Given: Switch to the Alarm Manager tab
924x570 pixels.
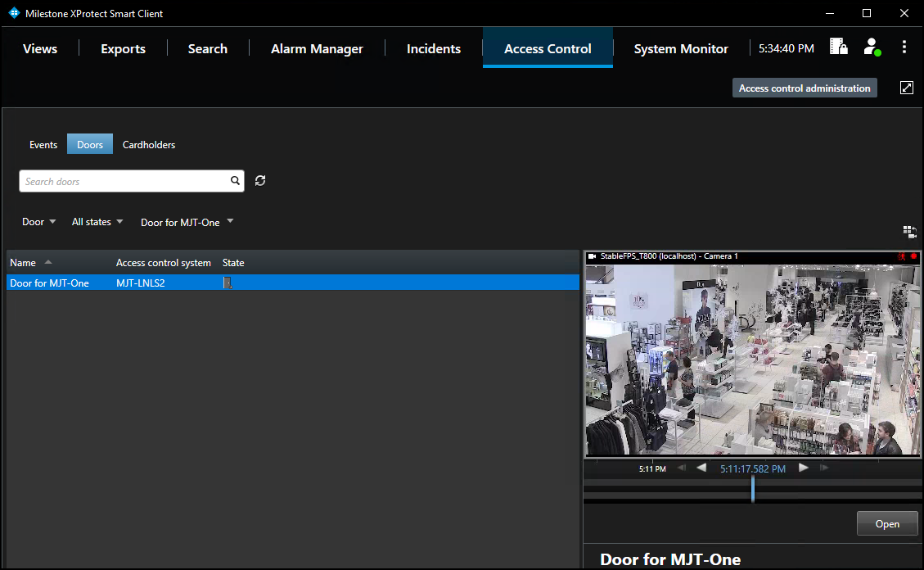Looking at the screenshot, I should (x=317, y=49).
